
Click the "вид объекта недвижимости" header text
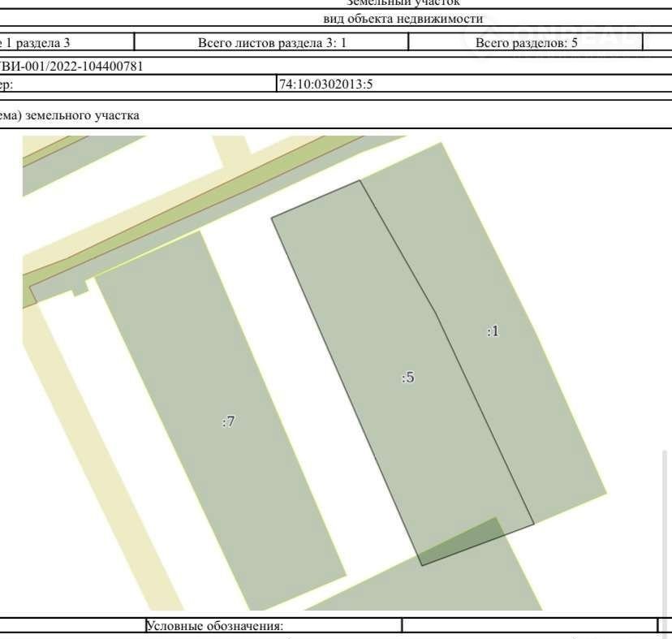point(403,19)
